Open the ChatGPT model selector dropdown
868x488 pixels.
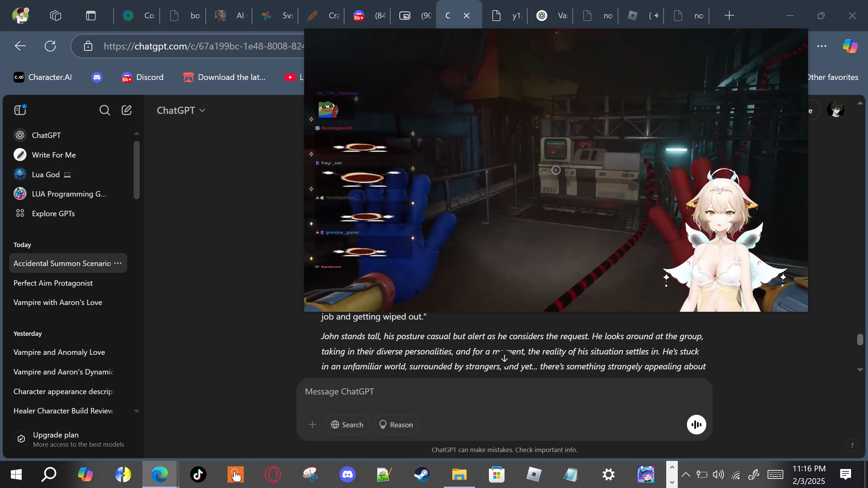click(181, 110)
